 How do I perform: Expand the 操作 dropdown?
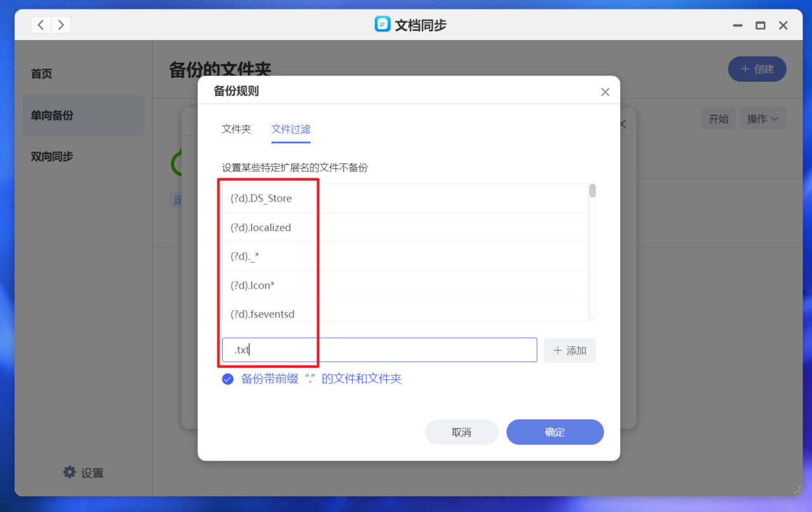pyautogui.click(x=763, y=119)
